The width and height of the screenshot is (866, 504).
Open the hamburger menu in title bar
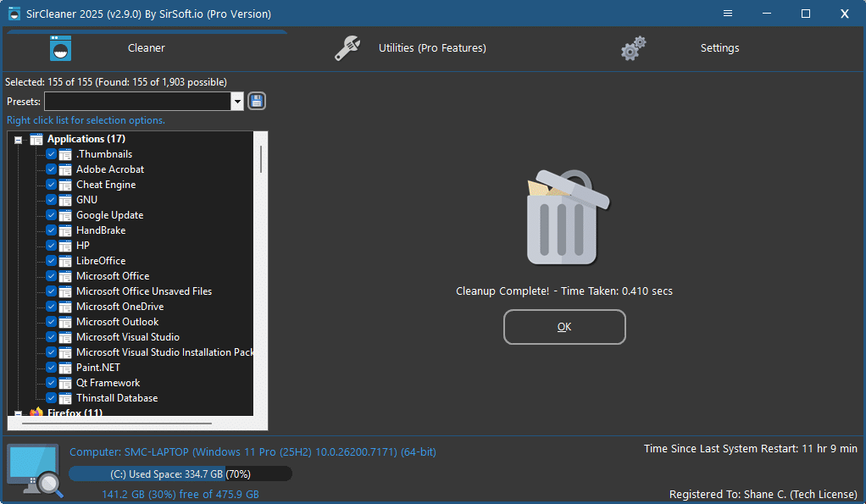(728, 14)
